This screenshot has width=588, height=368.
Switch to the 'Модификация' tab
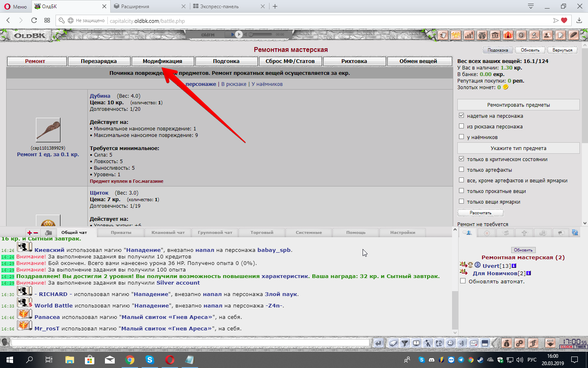click(162, 61)
